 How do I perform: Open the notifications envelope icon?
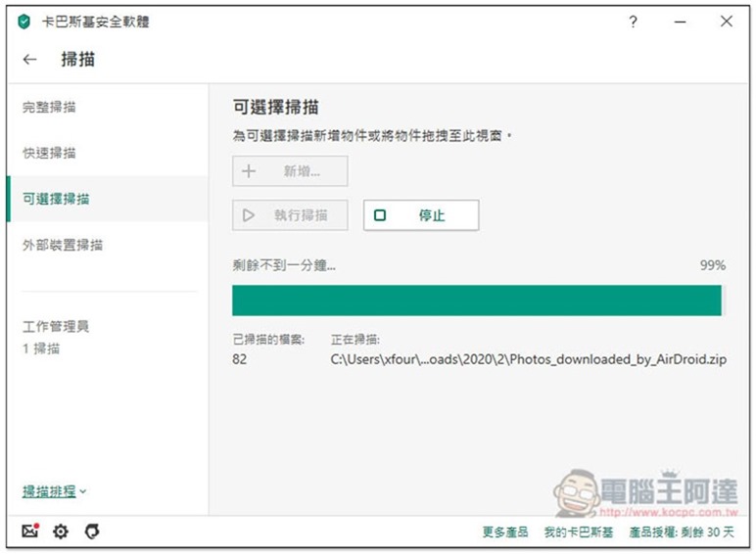pos(29,531)
